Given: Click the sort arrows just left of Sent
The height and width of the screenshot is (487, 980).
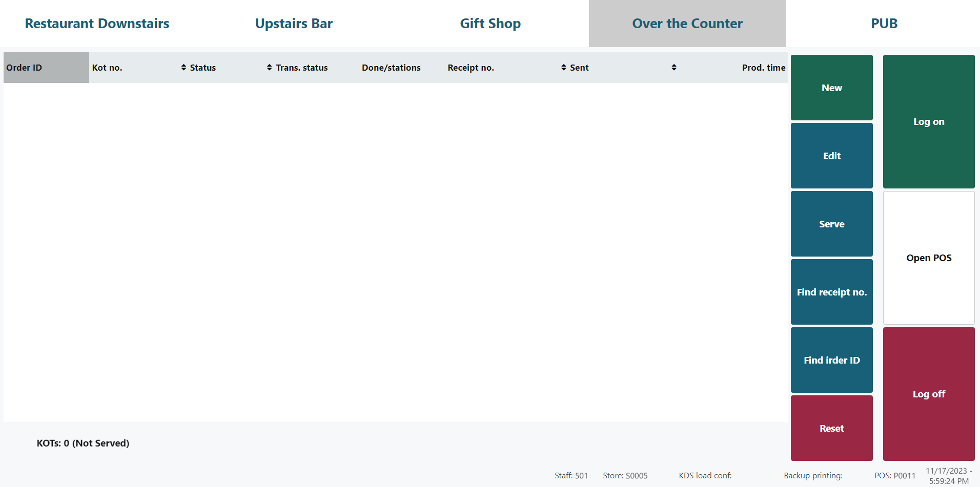Looking at the screenshot, I should coord(564,68).
